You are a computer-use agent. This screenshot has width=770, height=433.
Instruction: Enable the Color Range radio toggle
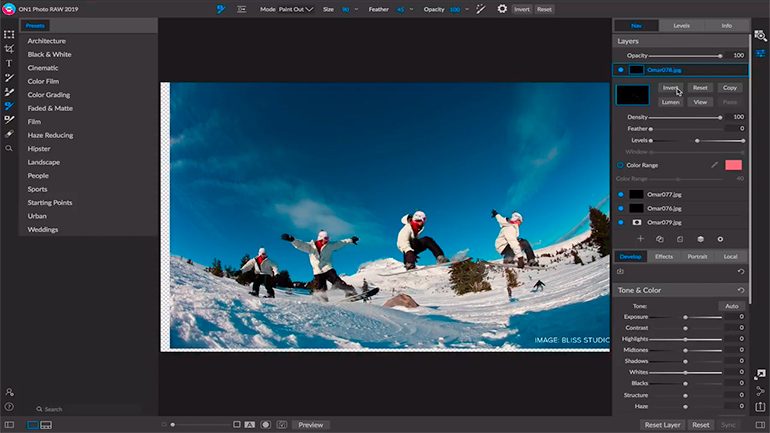click(x=620, y=165)
